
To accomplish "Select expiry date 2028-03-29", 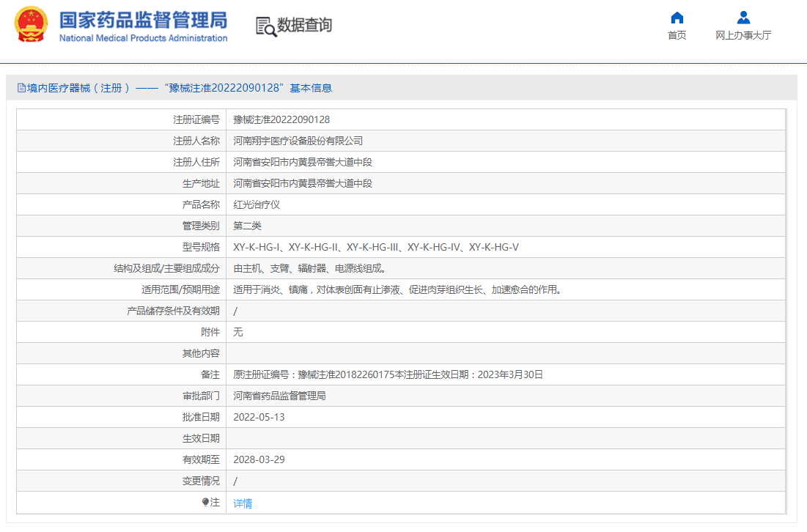I will (259, 459).
